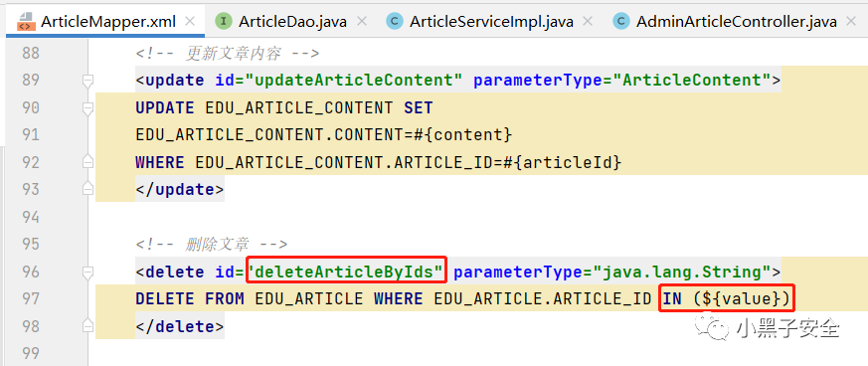Click the 更新文章内容 comment text
The width and height of the screenshot is (868, 366).
(x=234, y=53)
